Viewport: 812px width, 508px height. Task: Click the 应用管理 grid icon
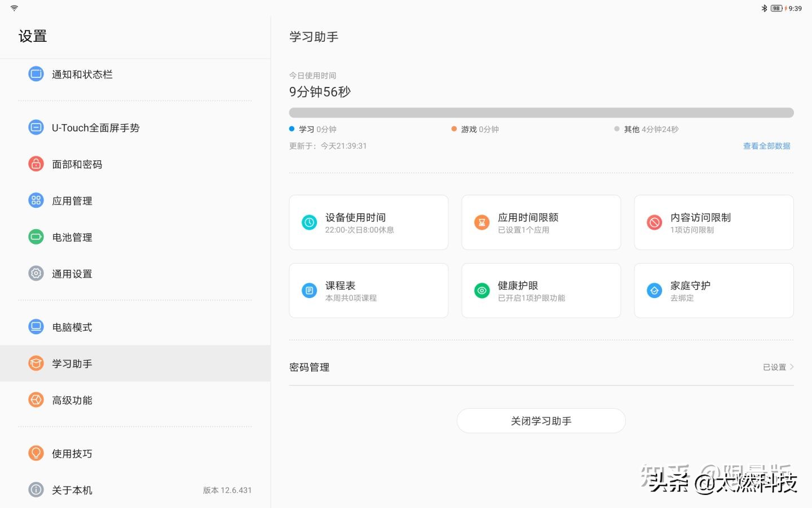pyautogui.click(x=36, y=200)
